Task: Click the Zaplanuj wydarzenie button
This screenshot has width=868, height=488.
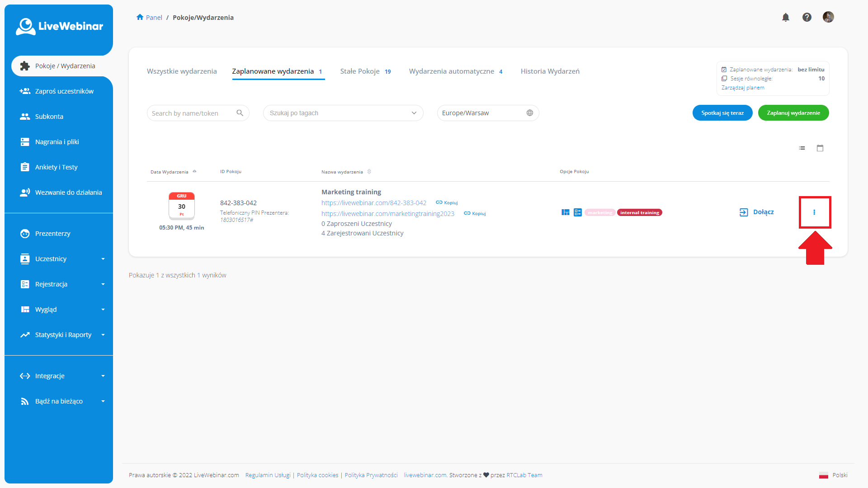Action: pos(793,113)
